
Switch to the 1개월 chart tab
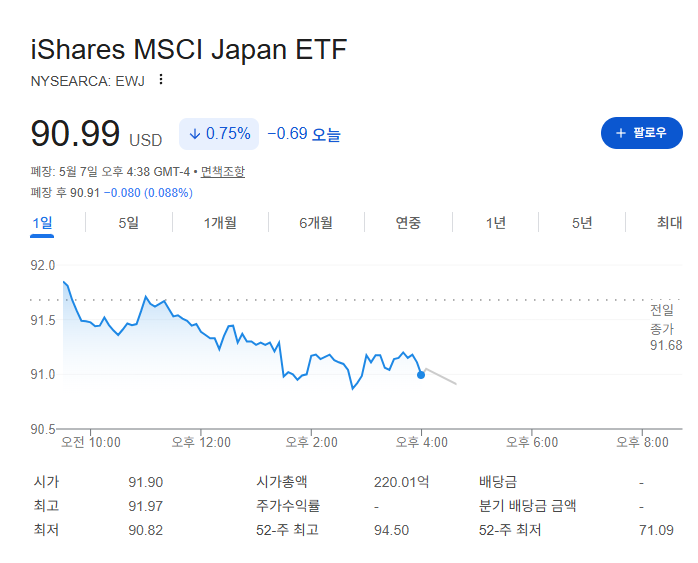click(x=220, y=223)
